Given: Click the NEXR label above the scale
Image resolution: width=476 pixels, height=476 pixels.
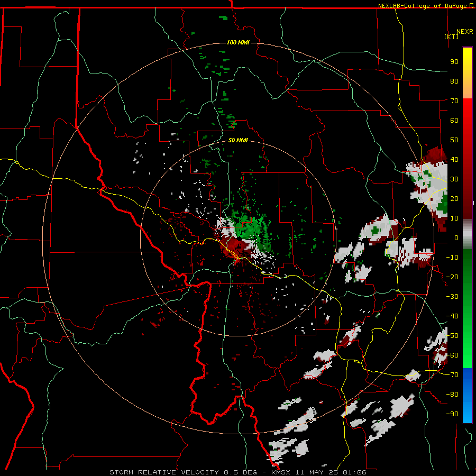Looking at the screenshot, I should [x=464, y=32].
